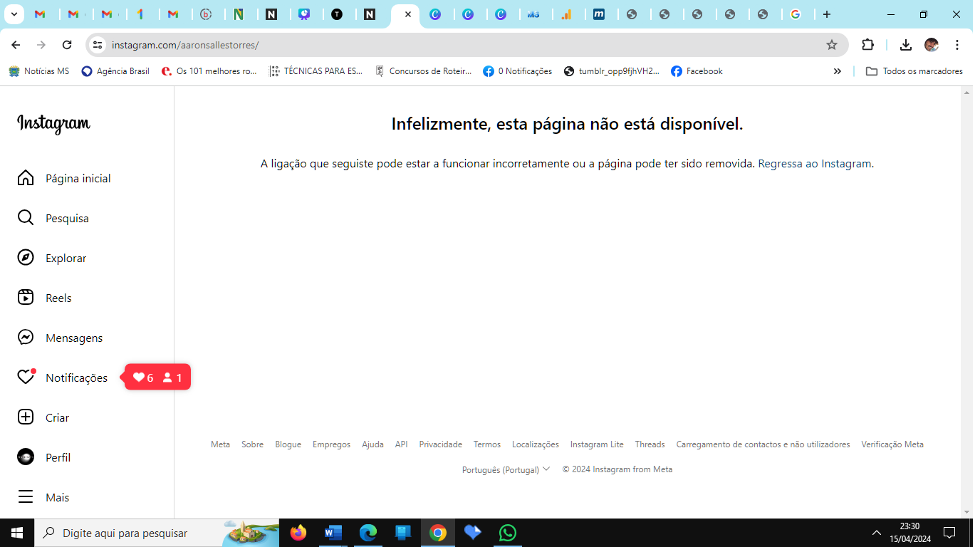The image size is (980, 547).
Task: Go back with the browser back arrow
Action: (16, 45)
